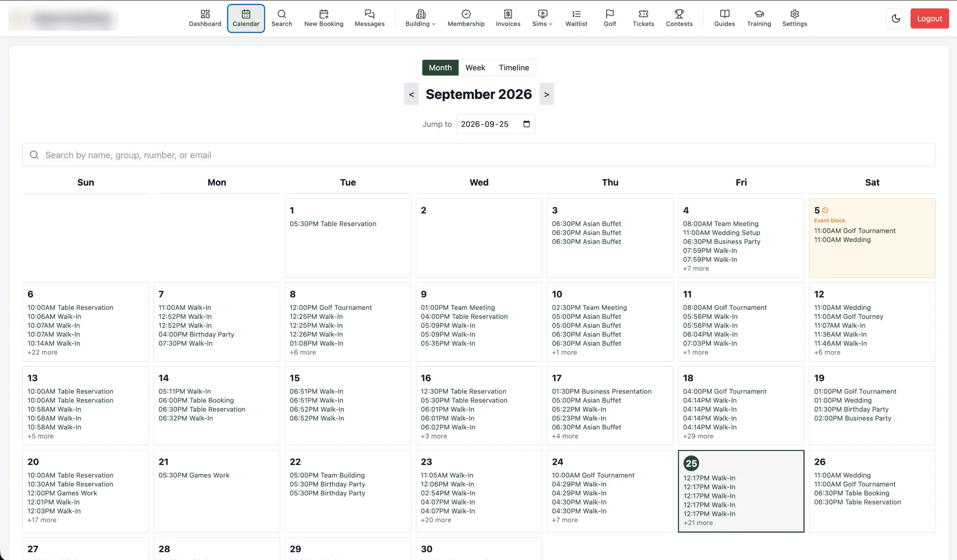
Task: Focus the search by name field
Action: point(478,155)
